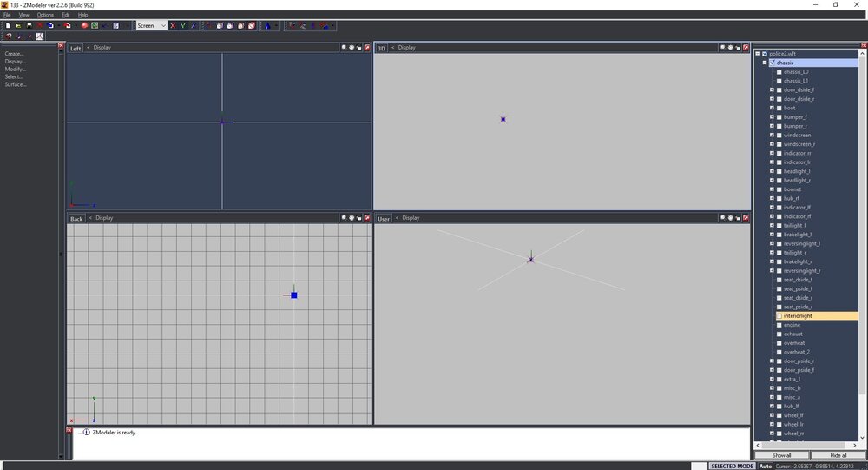Screen dimensions: 868x470
Task: Enable the chassis_L0 checkbox
Action: (779, 72)
